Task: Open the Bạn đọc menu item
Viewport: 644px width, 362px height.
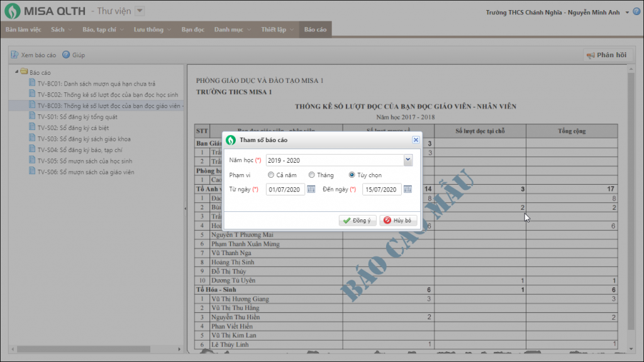Action: [x=192, y=30]
